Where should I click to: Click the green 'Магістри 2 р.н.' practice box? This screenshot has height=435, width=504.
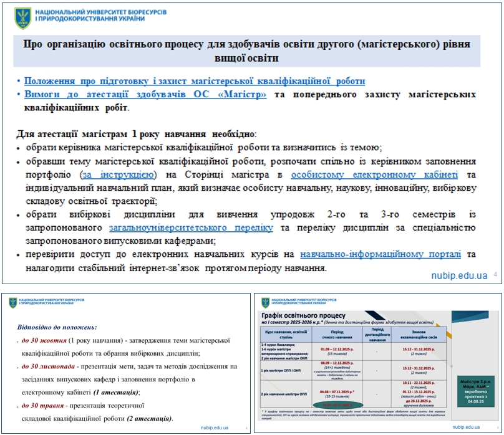[476, 391]
